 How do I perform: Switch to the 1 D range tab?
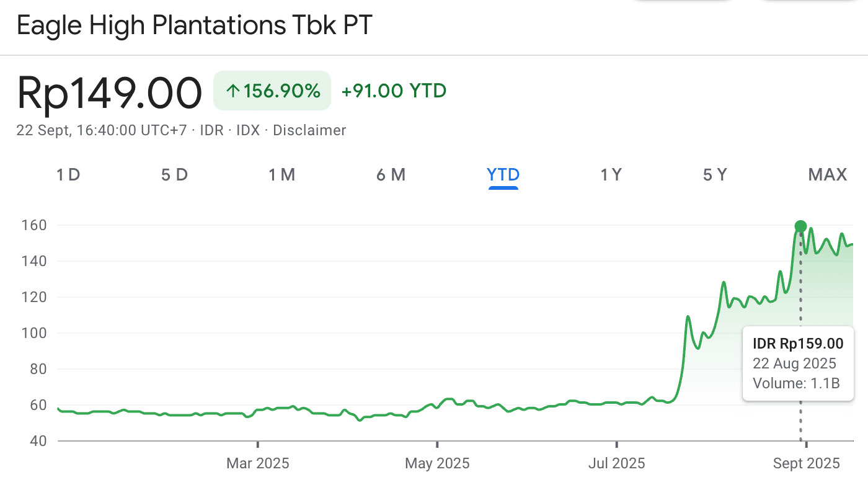click(x=68, y=175)
